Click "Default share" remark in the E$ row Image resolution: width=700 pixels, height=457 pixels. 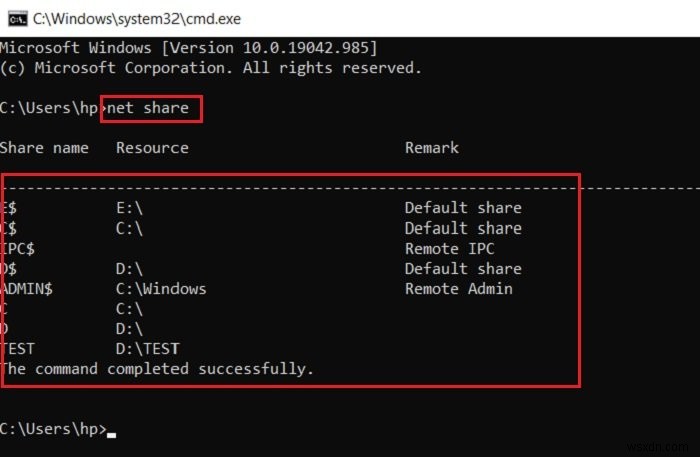coord(462,208)
